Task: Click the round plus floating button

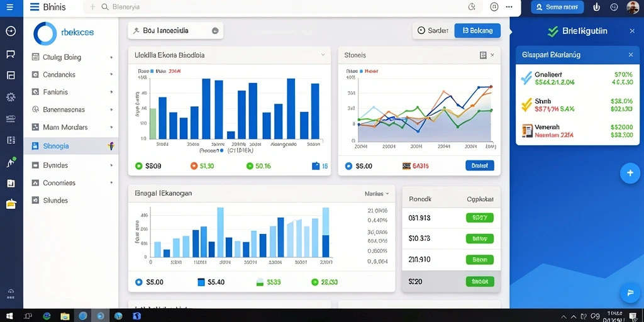Action: tap(630, 173)
